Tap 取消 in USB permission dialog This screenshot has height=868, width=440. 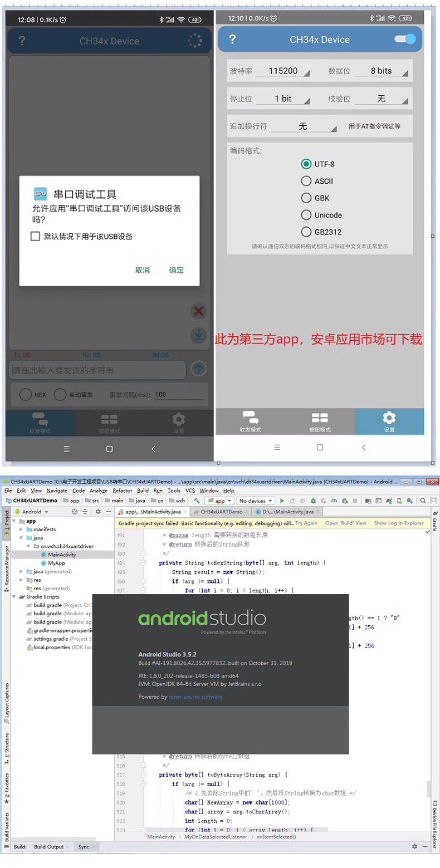143,270
